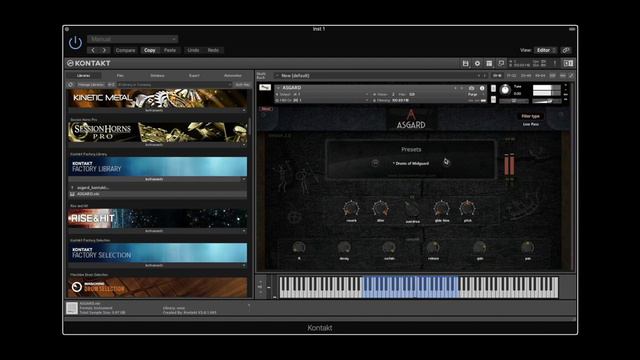640x360 pixels.
Task: Select the asgard_kontakt folder row
Action: click(157, 188)
